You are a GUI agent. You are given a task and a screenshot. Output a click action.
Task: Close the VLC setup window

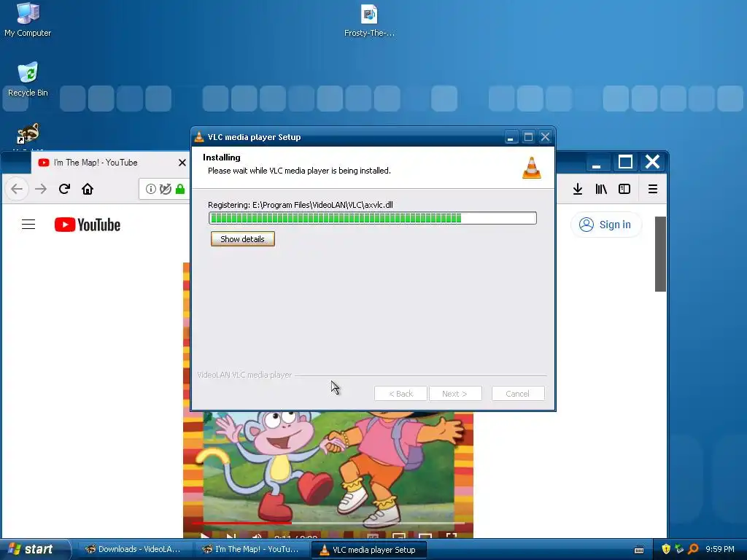(x=545, y=137)
